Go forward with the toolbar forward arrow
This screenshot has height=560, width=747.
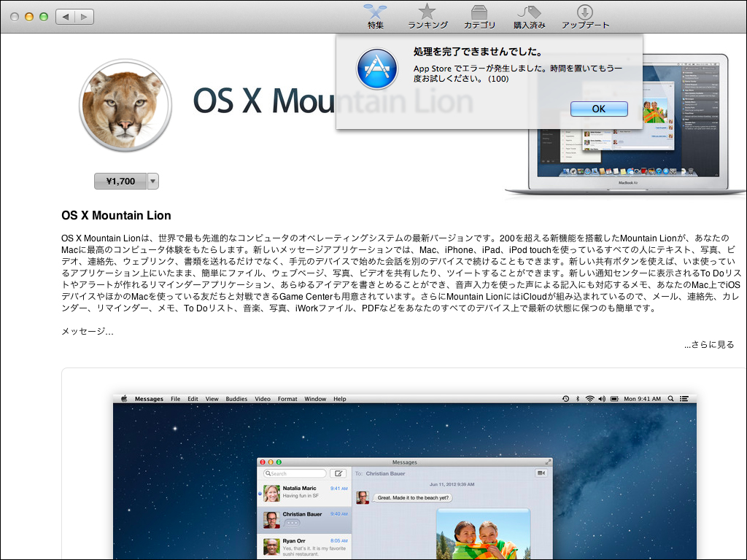point(85,17)
